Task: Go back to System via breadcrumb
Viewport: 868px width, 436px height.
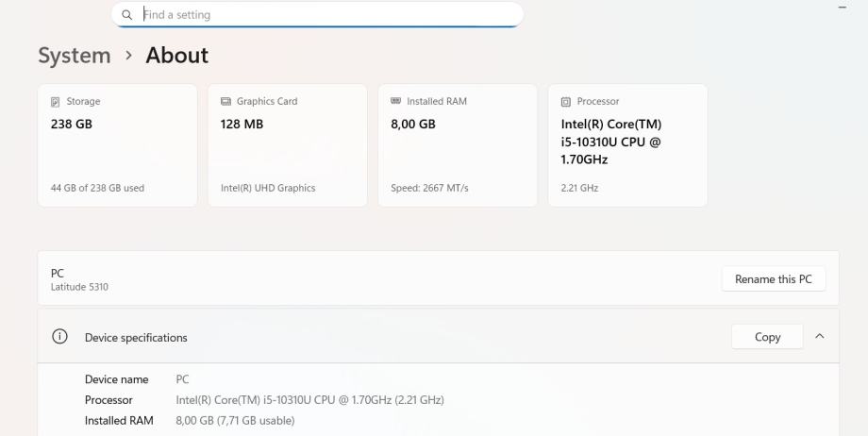Action: (x=74, y=56)
